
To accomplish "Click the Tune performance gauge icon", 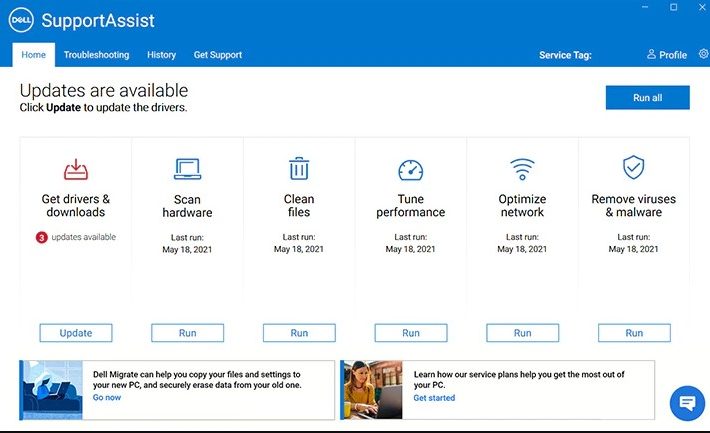I will [410, 169].
